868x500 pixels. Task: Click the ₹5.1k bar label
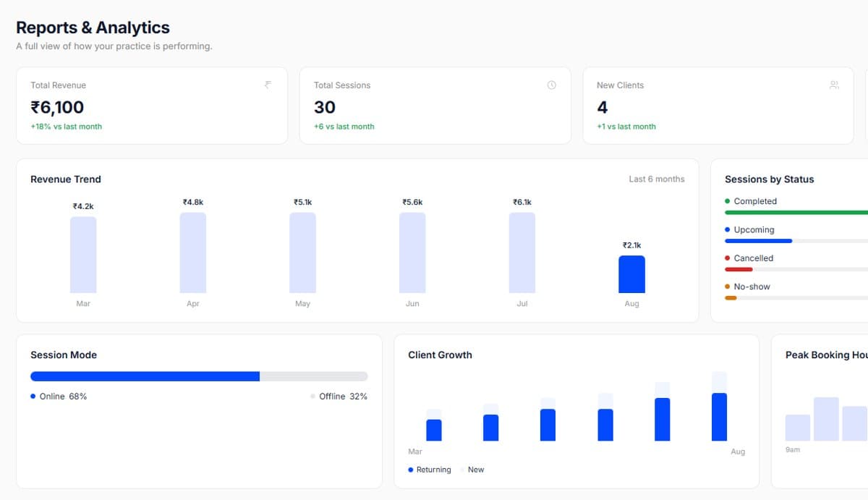pos(302,202)
